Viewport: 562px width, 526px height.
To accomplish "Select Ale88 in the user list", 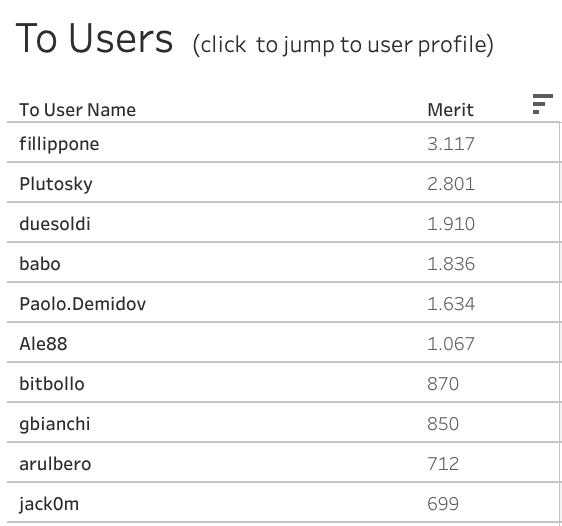I will coord(43,344).
